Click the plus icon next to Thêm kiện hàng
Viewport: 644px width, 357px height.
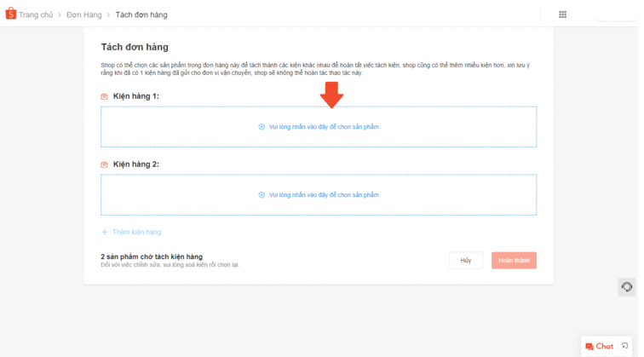click(105, 232)
